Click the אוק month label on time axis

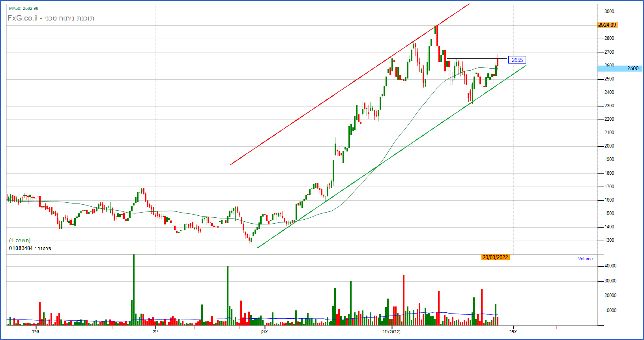pyautogui.click(x=264, y=332)
